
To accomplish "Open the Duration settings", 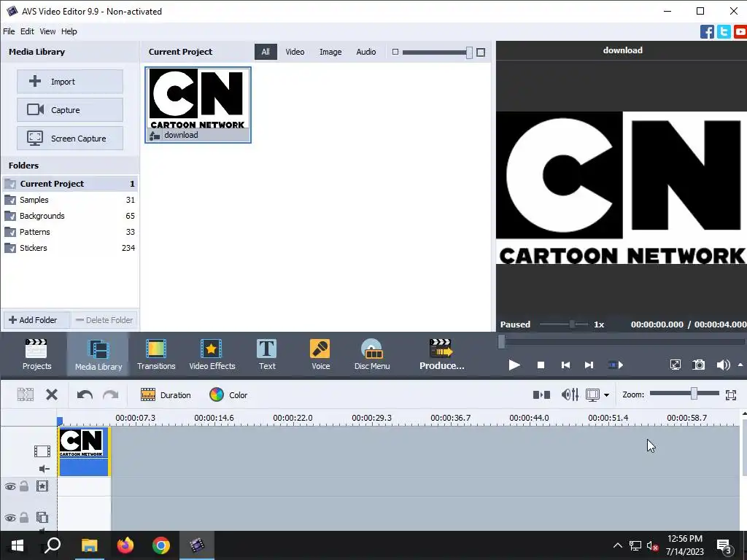I will pos(166,394).
